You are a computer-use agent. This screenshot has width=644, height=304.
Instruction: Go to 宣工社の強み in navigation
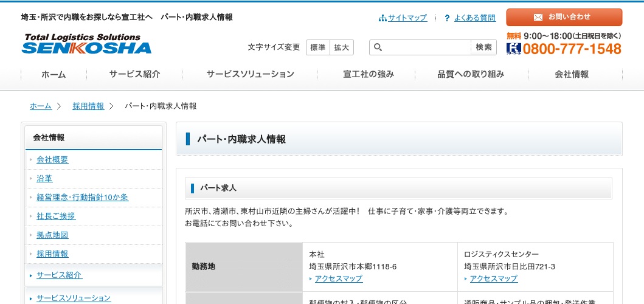[369, 74]
